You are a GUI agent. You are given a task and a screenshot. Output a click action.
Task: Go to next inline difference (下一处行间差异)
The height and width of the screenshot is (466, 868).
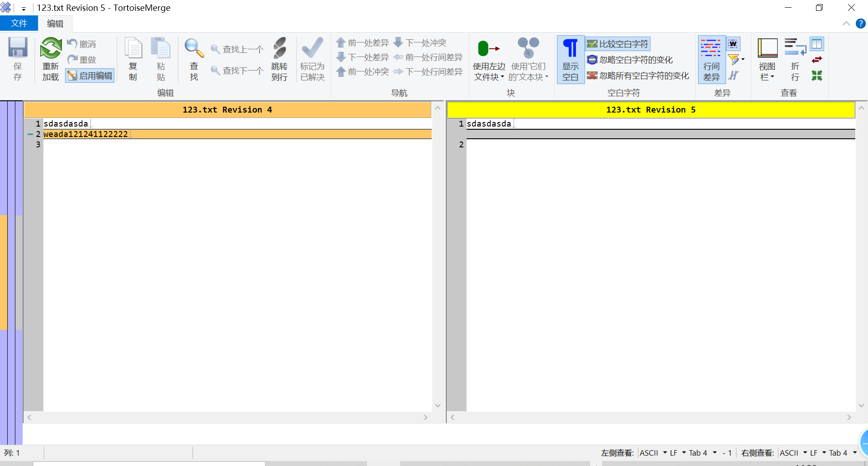point(428,72)
